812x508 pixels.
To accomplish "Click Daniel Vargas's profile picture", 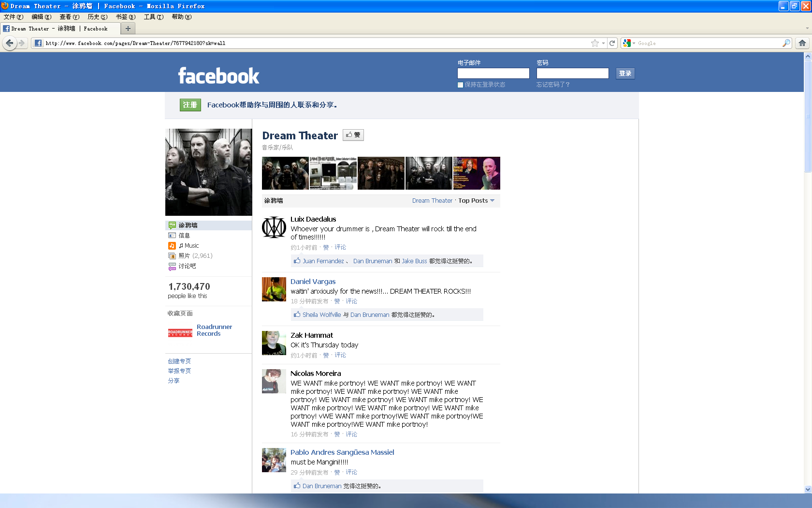I will coord(274,289).
